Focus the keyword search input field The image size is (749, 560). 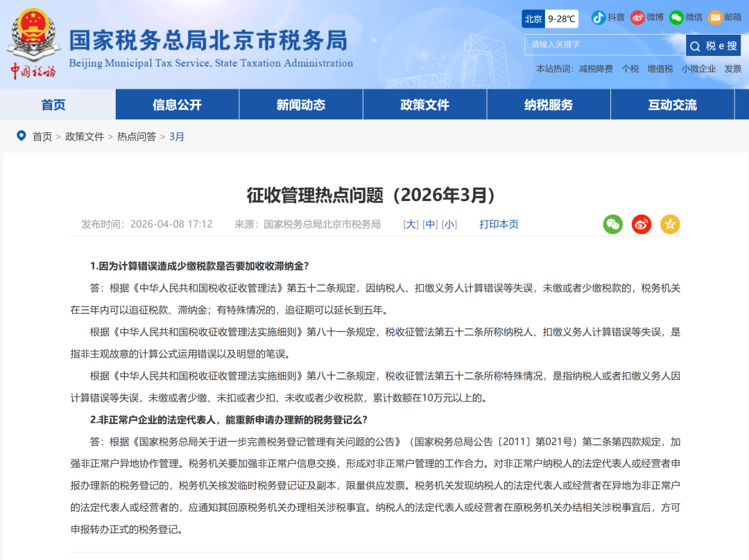tap(605, 44)
